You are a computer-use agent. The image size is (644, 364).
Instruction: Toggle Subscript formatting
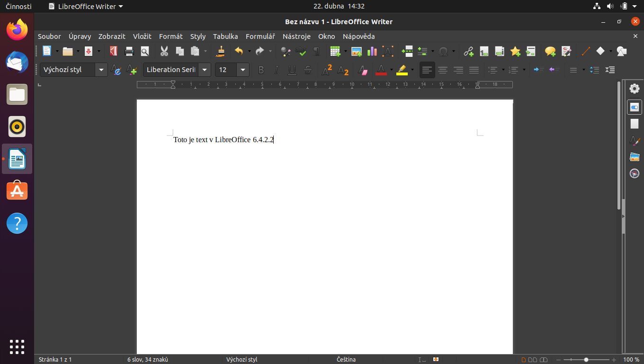(343, 70)
